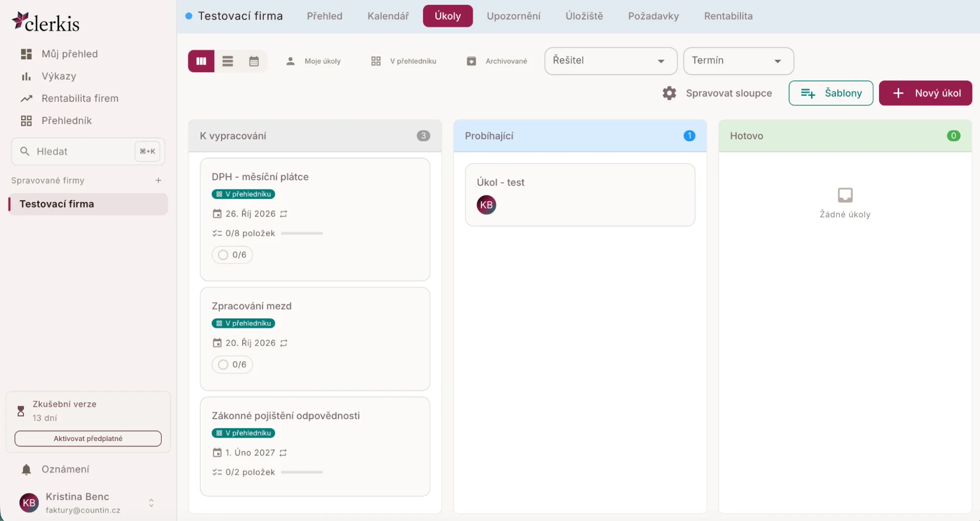Switch to list view icon
980x521 pixels.
tap(227, 61)
